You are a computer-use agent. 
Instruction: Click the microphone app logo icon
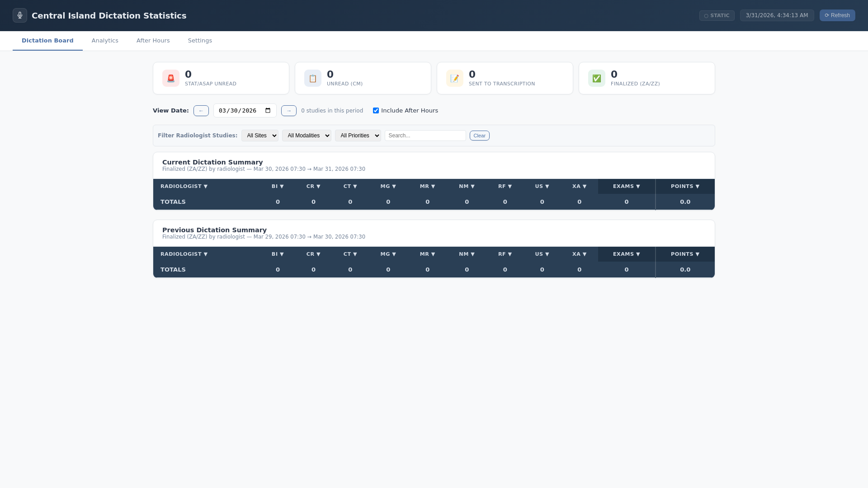20,15
